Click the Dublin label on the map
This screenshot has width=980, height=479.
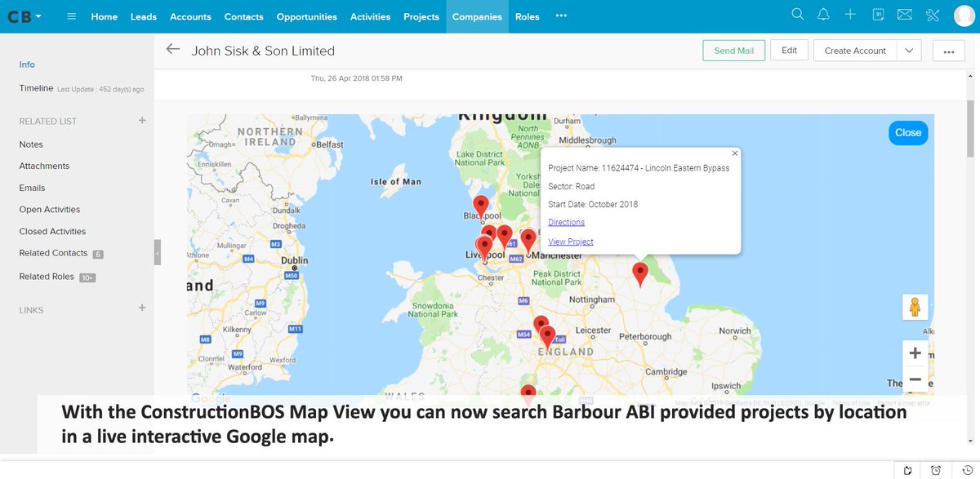click(x=294, y=262)
